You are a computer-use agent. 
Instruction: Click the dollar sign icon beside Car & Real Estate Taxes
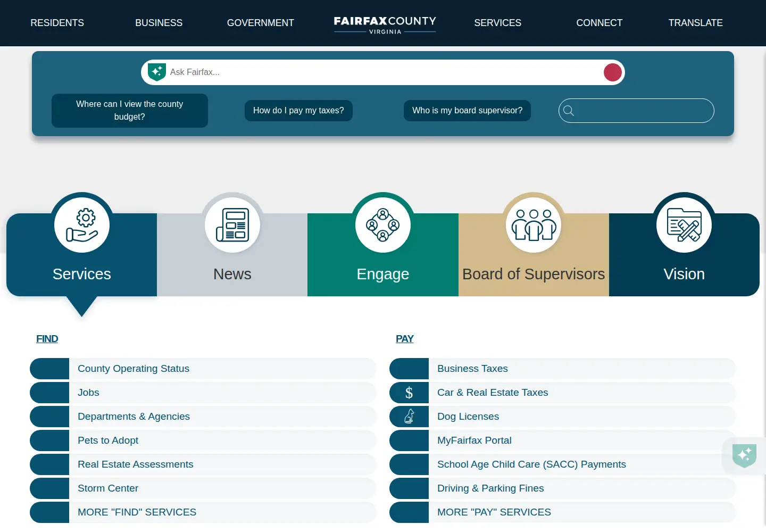(x=409, y=393)
